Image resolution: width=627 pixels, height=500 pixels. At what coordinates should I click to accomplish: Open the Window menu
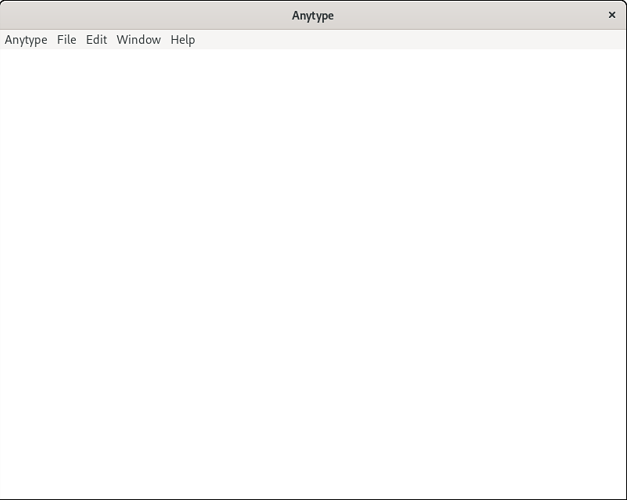click(139, 40)
